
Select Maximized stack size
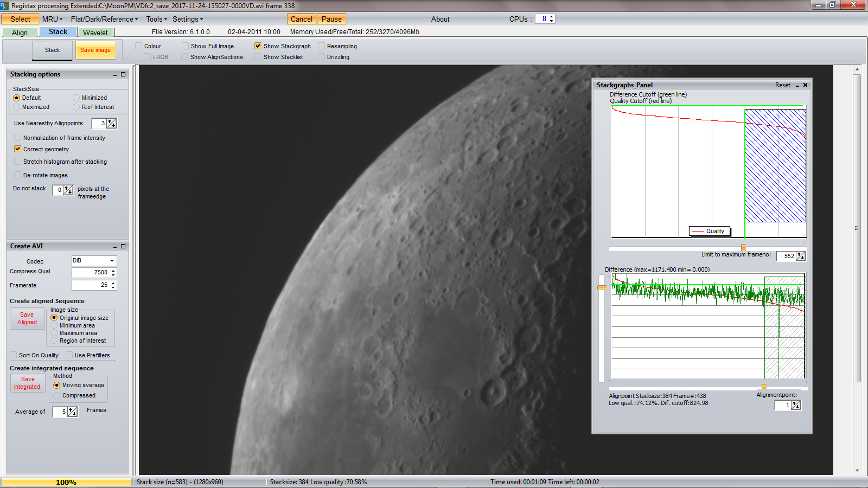[17, 107]
